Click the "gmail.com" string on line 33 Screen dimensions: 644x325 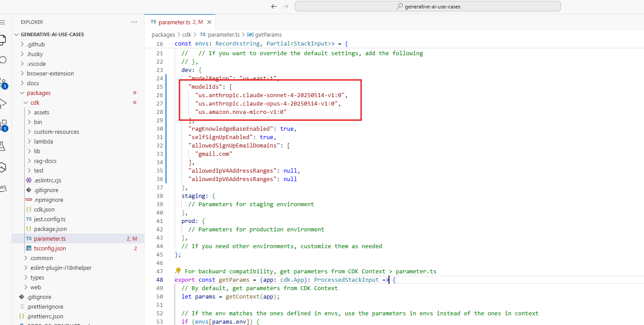[213, 154]
